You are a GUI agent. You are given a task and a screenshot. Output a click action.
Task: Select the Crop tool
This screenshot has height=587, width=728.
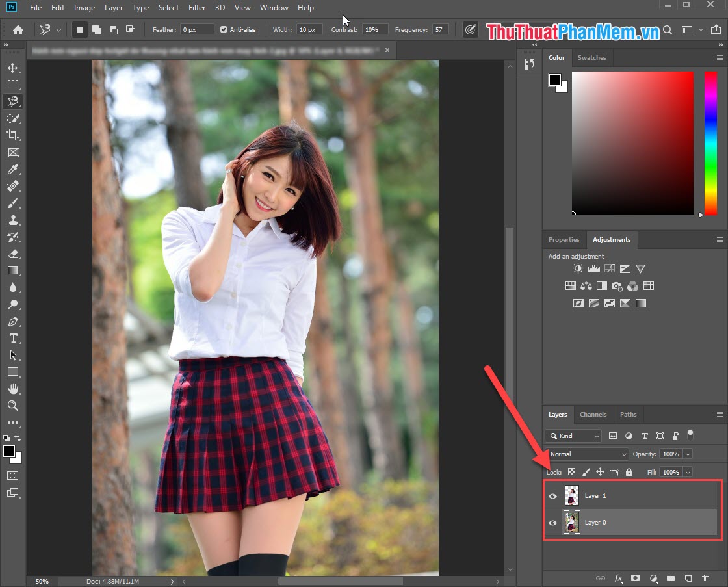click(13, 135)
